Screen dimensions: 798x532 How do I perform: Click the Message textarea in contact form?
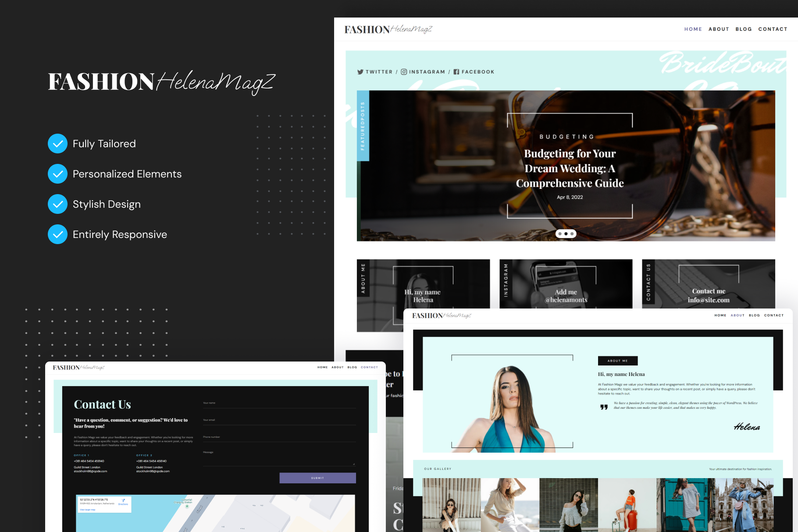pyautogui.click(x=279, y=458)
